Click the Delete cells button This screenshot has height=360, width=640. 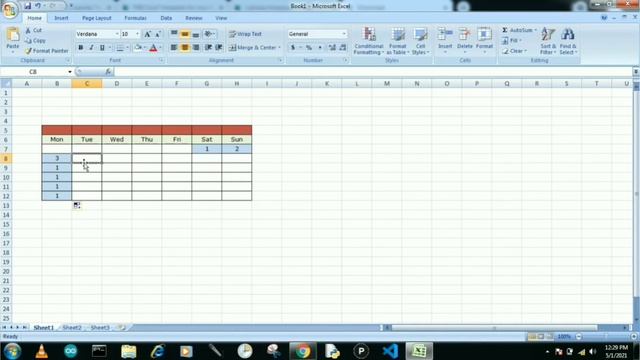point(464,40)
